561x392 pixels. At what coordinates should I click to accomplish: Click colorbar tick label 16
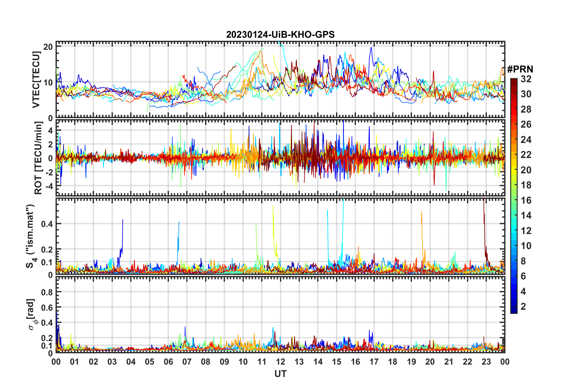click(526, 200)
